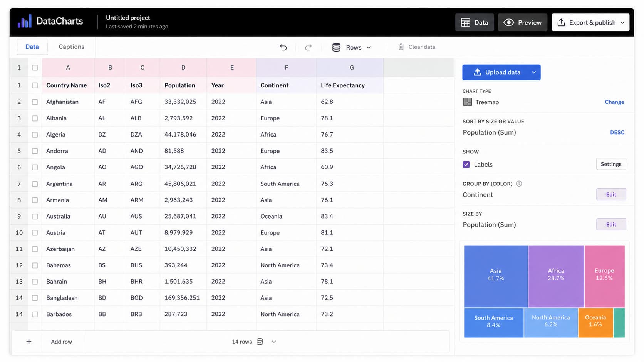The height and width of the screenshot is (362, 644).
Task: Click the South America 8.4% treemap block
Action: (x=493, y=323)
